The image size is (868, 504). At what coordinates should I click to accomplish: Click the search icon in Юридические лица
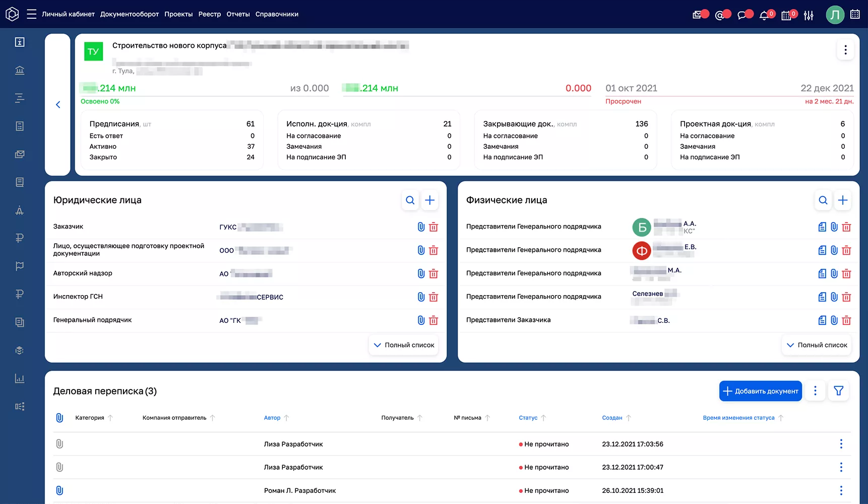pos(410,200)
